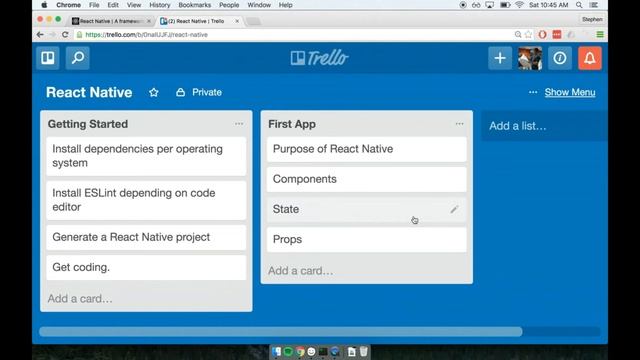Click the information icon in header
Image resolution: width=640 pixels, height=360 pixels.
(x=560, y=58)
